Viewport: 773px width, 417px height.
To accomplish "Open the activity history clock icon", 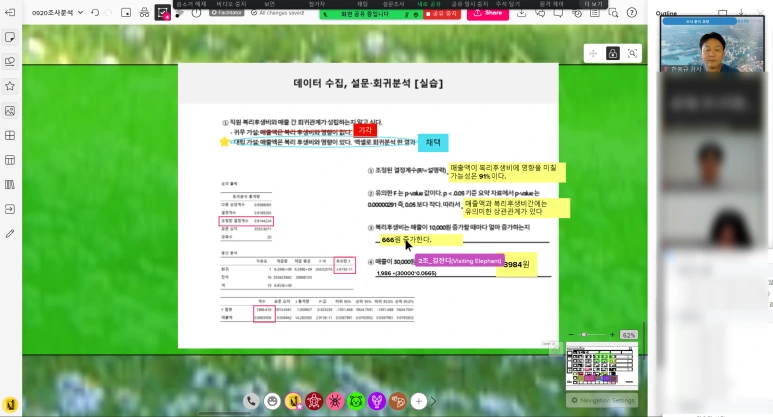I will (577, 13).
